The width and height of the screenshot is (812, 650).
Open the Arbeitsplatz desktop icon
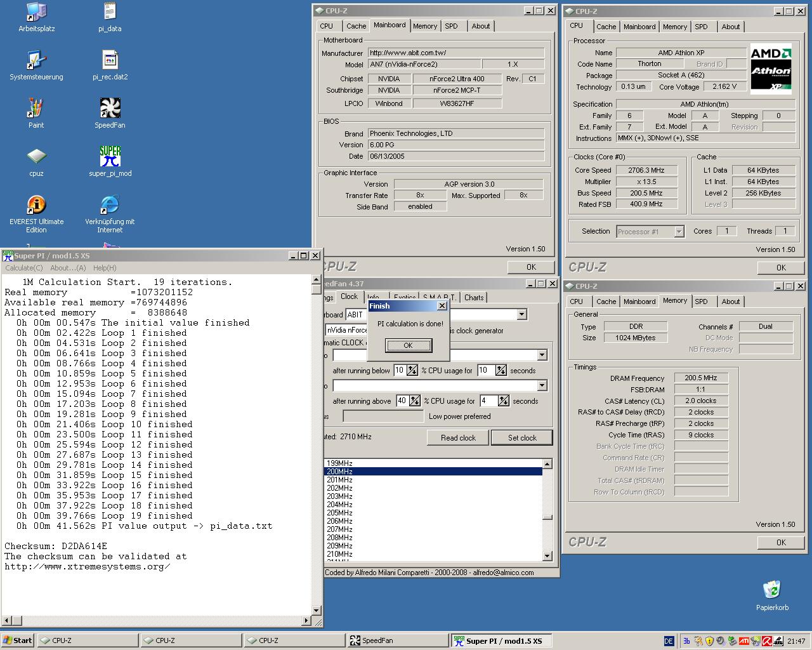point(36,17)
